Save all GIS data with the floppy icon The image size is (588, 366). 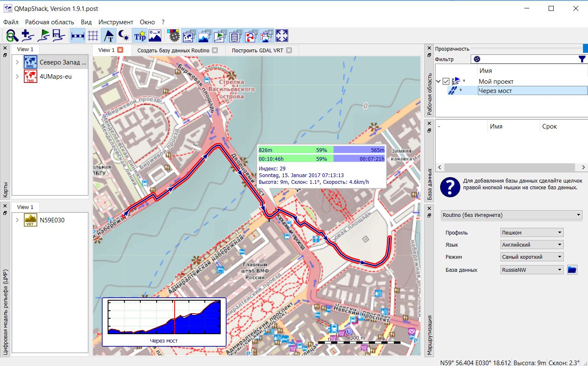(59, 36)
